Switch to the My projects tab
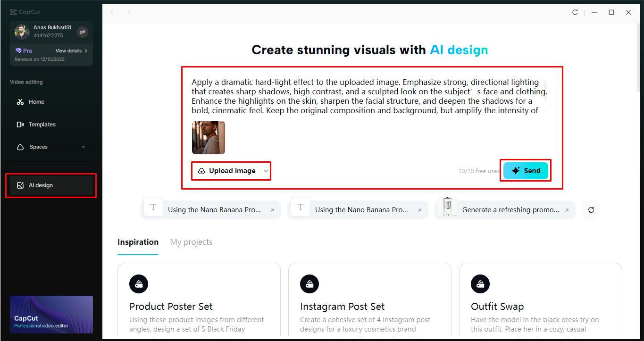Screen dimensions: 644x341 pos(191,242)
